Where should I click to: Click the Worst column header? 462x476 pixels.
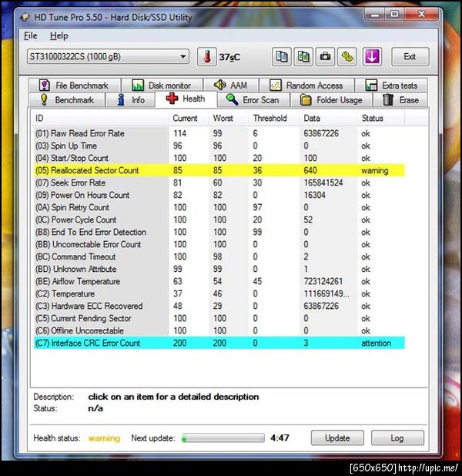(229, 118)
